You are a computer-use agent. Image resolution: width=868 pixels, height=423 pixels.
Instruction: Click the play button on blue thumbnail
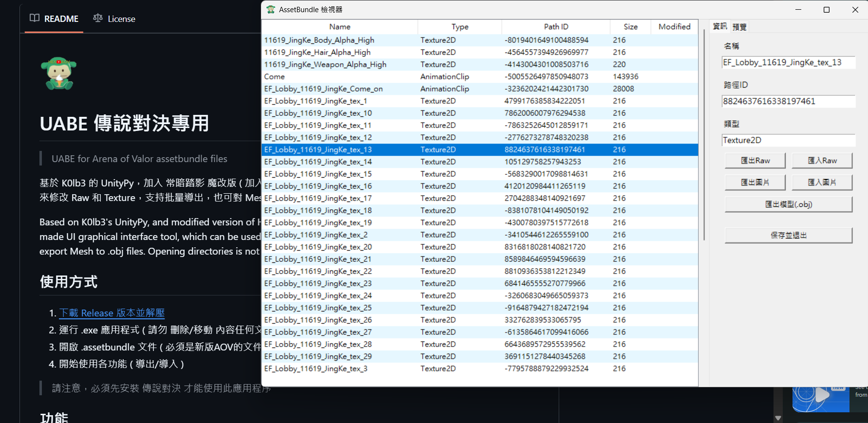point(822,395)
